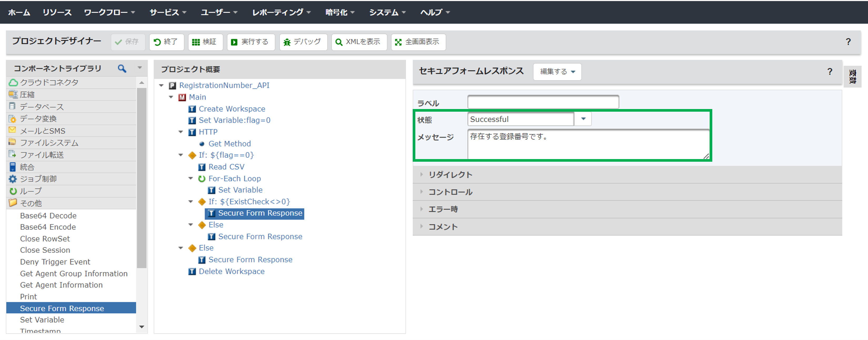Open the ユーザー menu
Viewport: 868px width, 340px height.
tap(219, 12)
